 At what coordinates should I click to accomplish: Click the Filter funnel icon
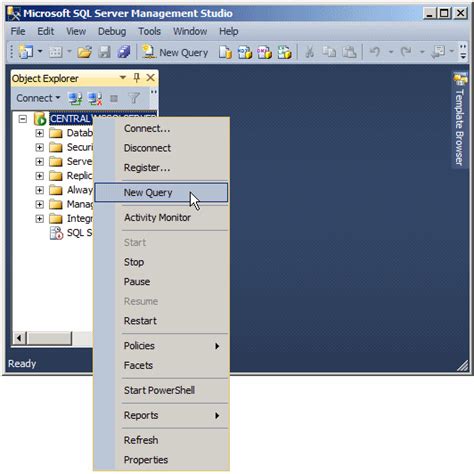pyautogui.click(x=134, y=98)
